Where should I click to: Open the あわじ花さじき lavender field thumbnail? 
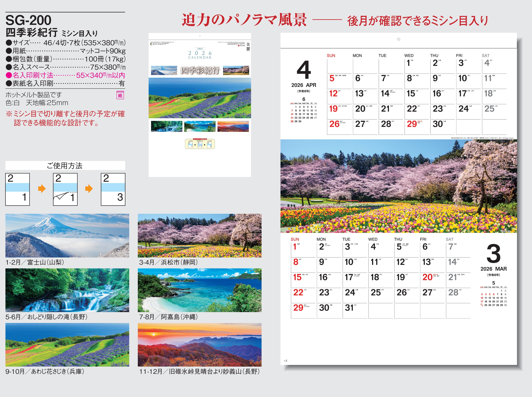[x=67, y=345]
